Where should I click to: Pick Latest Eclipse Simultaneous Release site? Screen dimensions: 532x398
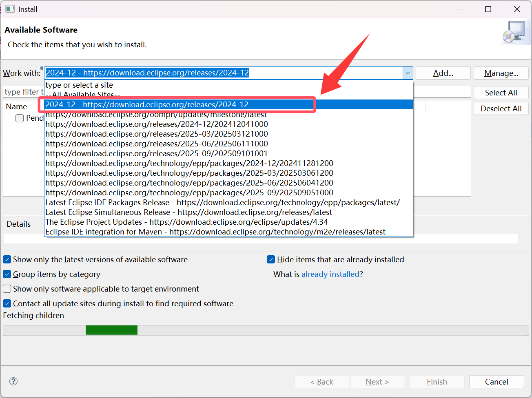[228, 212]
